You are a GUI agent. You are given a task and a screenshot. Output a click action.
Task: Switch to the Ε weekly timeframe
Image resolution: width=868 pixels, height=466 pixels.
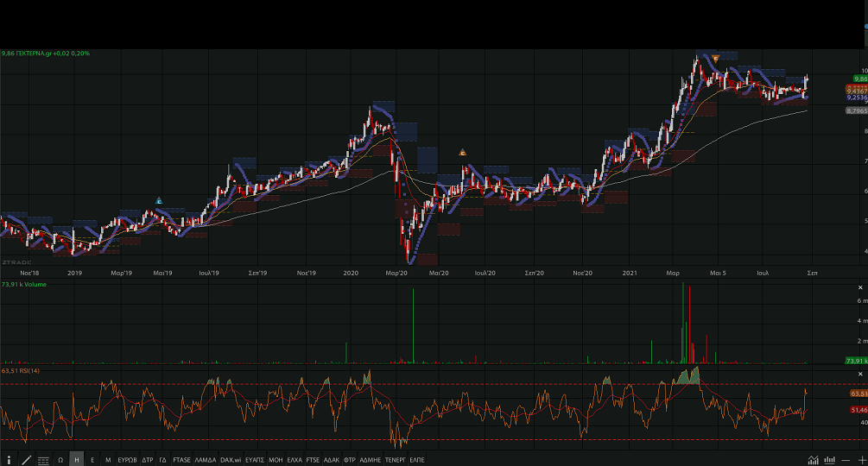point(92,460)
